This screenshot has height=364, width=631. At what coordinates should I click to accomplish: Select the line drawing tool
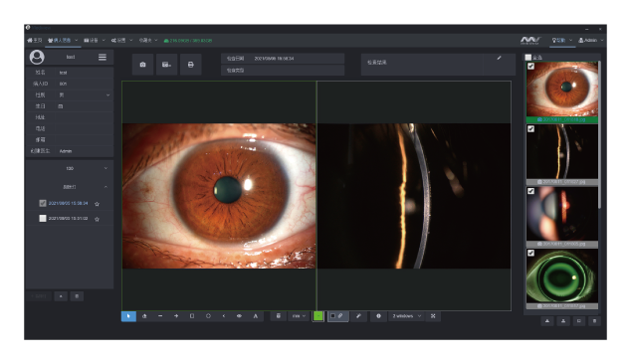(x=160, y=316)
